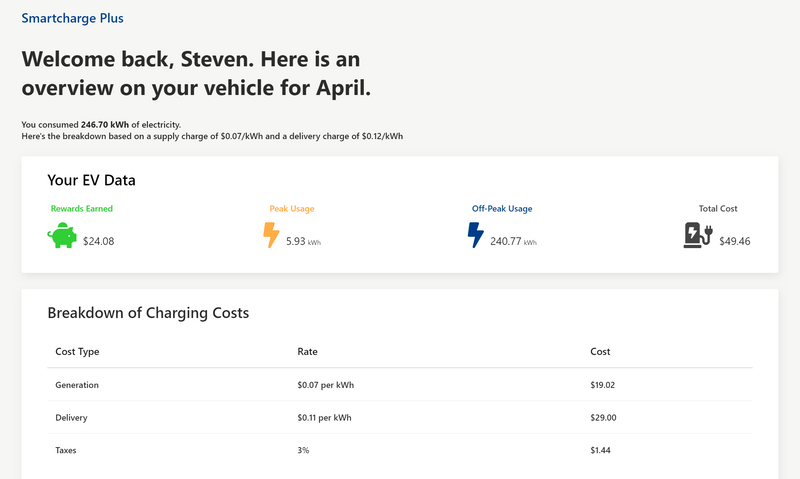Click the 5.93 kWh peak value
Viewport: 800px width, 479px height.
pyautogui.click(x=303, y=241)
